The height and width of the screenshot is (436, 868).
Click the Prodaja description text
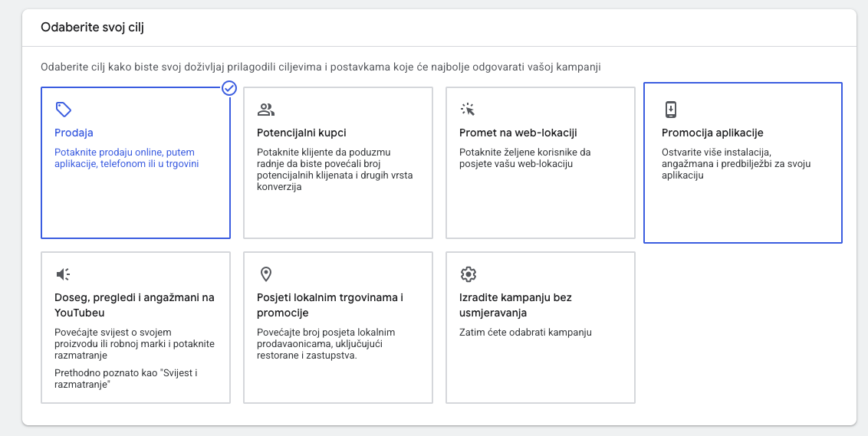coord(127,158)
